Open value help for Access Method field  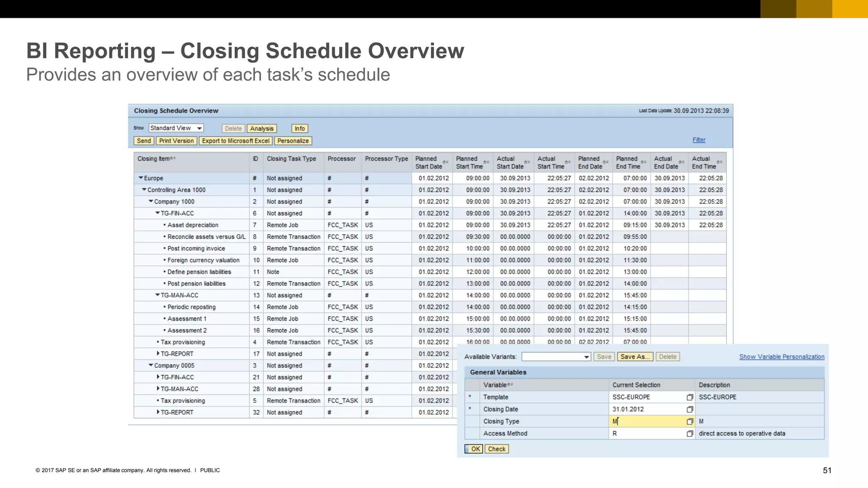(690, 433)
